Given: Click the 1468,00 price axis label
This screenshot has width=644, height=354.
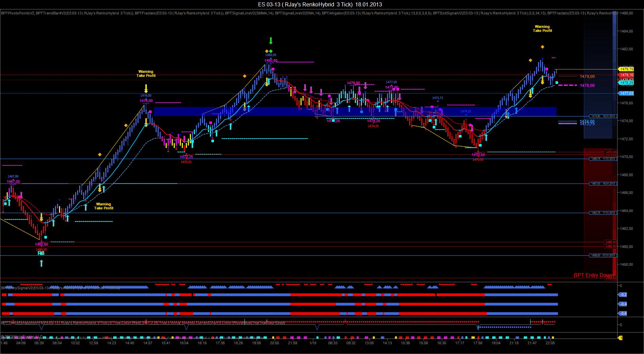Looking at the screenshot, I should [x=627, y=174].
